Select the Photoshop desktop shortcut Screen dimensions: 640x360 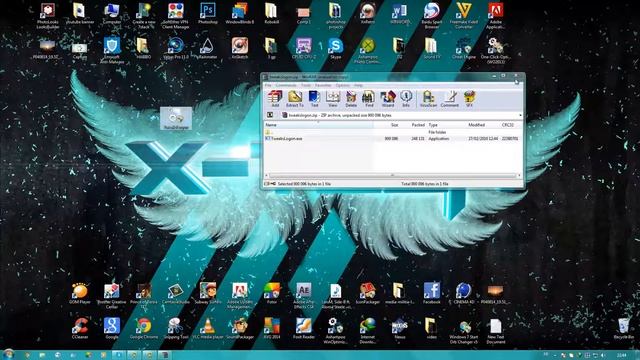(x=207, y=13)
